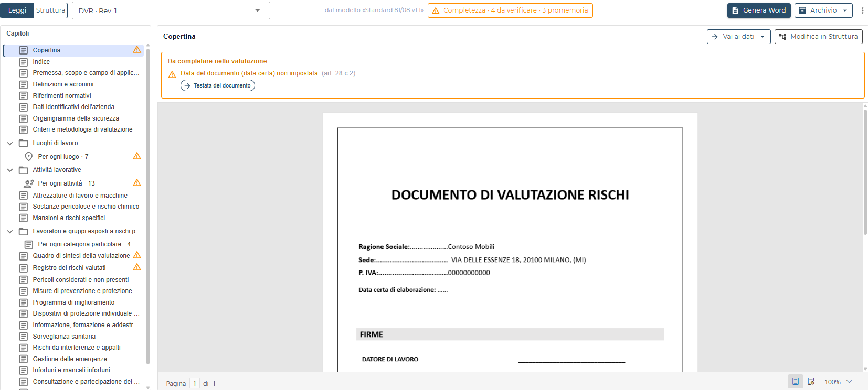
Task: Click warning icon next to Quadro di sintesi
Action: click(x=137, y=255)
